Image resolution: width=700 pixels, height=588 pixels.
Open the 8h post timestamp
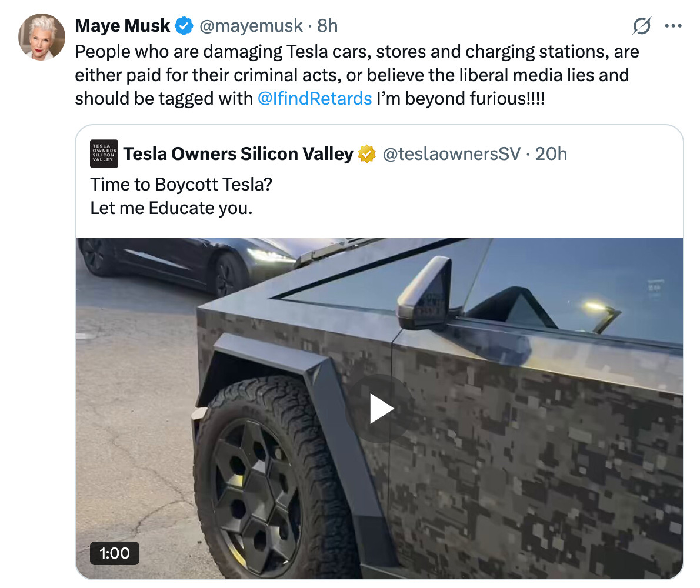point(327,26)
